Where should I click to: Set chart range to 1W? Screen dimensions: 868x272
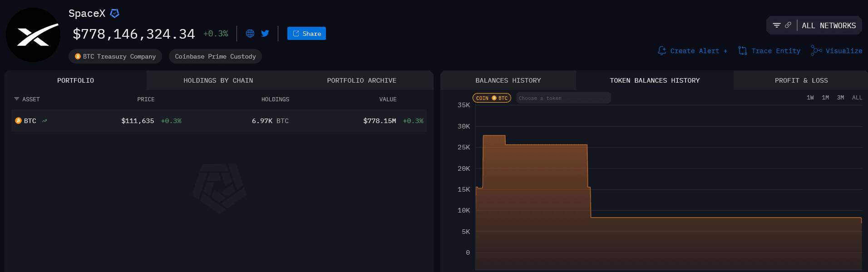click(810, 98)
